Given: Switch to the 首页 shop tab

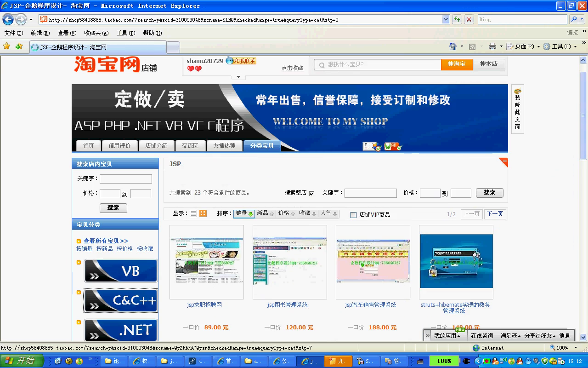Looking at the screenshot, I should pos(88,145).
